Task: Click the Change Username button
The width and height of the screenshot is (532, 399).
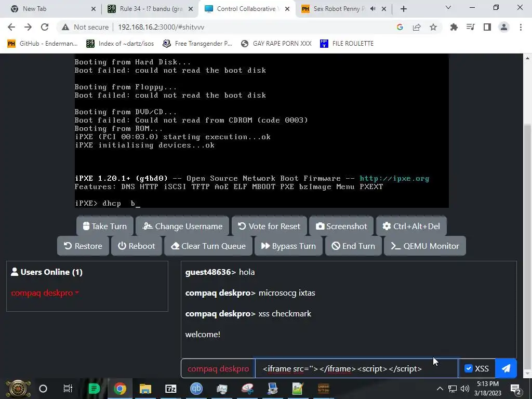Action: click(182, 227)
